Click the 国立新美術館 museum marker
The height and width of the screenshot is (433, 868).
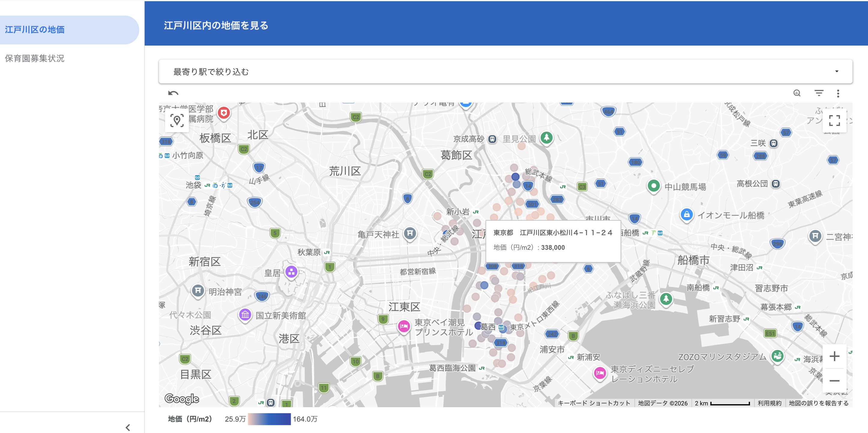(245, 315)
